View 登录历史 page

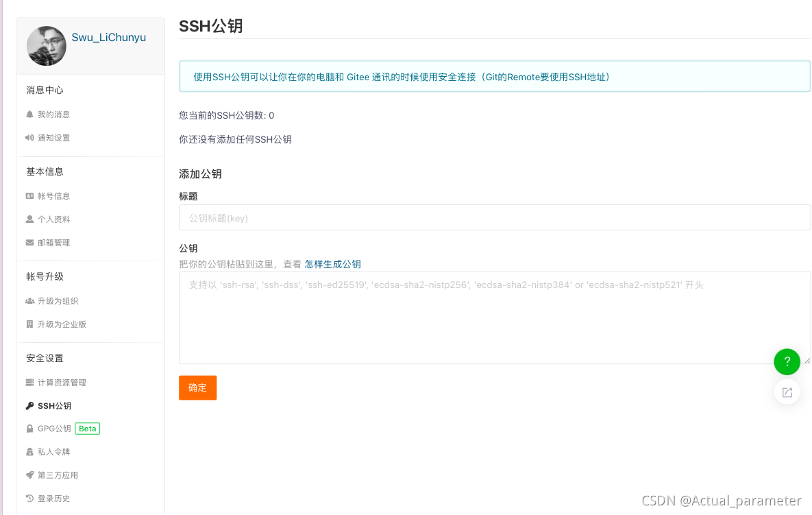[x=54, y=499]
